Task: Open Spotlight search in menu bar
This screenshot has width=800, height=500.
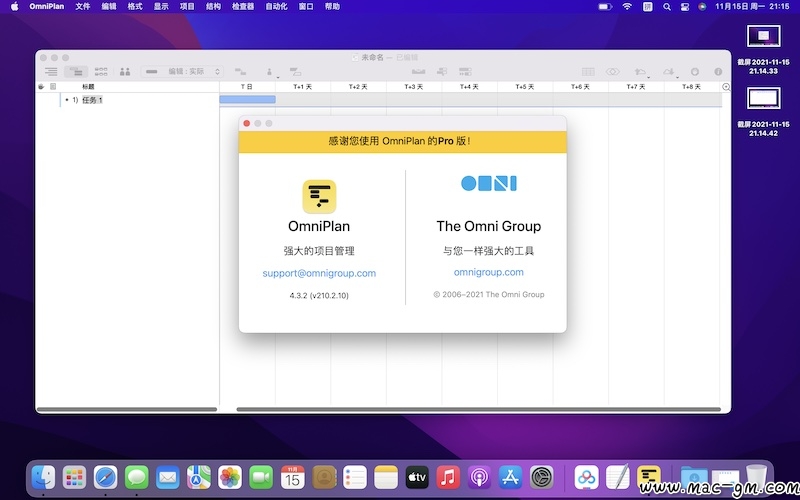Action: [x=667, y=7]
